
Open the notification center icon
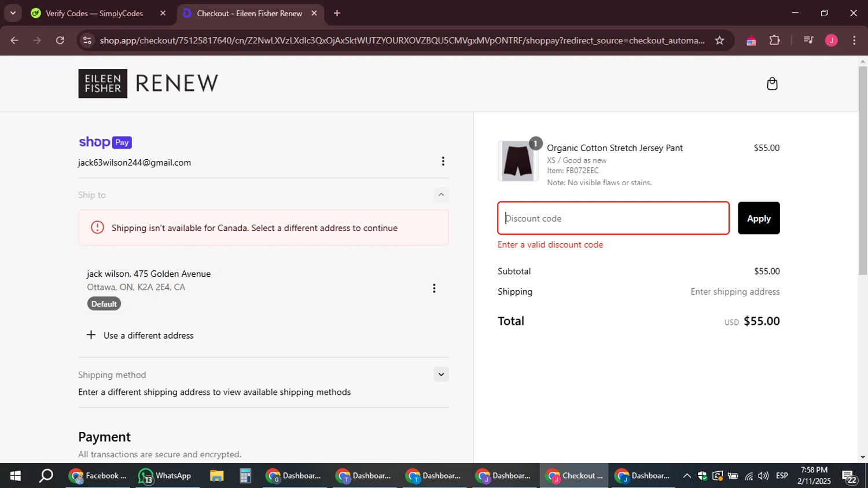click(849, 476)
